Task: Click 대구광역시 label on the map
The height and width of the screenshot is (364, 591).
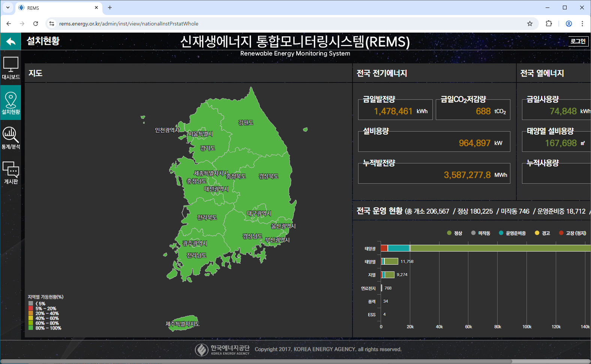Action: (259, 213)
